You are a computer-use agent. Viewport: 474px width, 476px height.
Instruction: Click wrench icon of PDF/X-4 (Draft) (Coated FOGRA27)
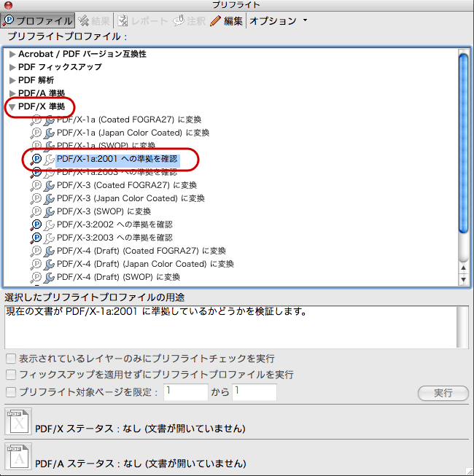click(x=49, y=251)
